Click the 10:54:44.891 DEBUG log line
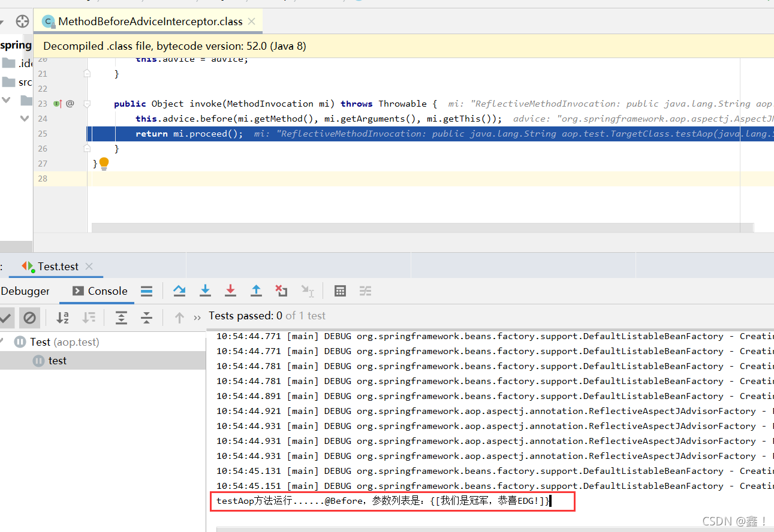Viewport: 774px width, 532px height. (495, 396)
